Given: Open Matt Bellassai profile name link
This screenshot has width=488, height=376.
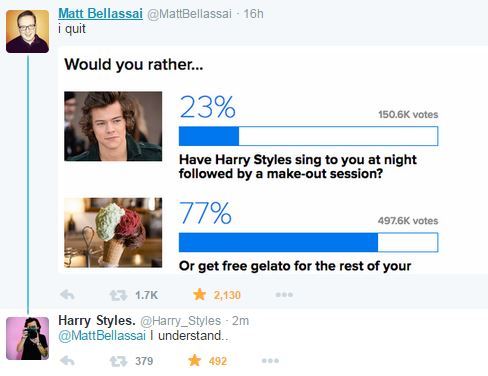Looking at the screenshot, I should tap(100, 14).
